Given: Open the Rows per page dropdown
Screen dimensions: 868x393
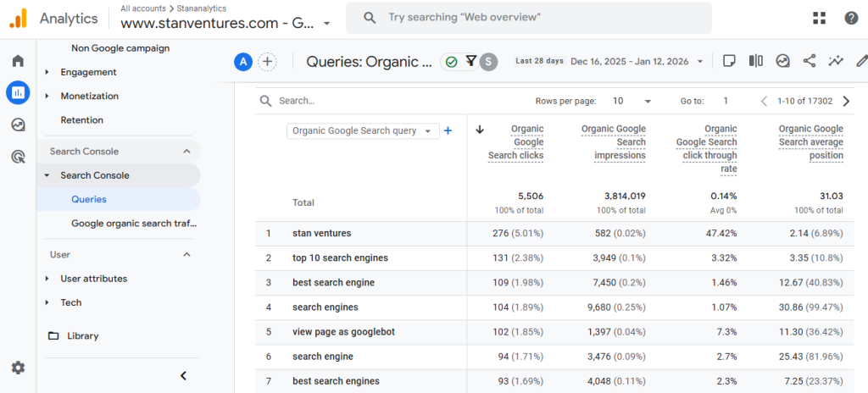Looking at the screenshot, I should (632, 101).
